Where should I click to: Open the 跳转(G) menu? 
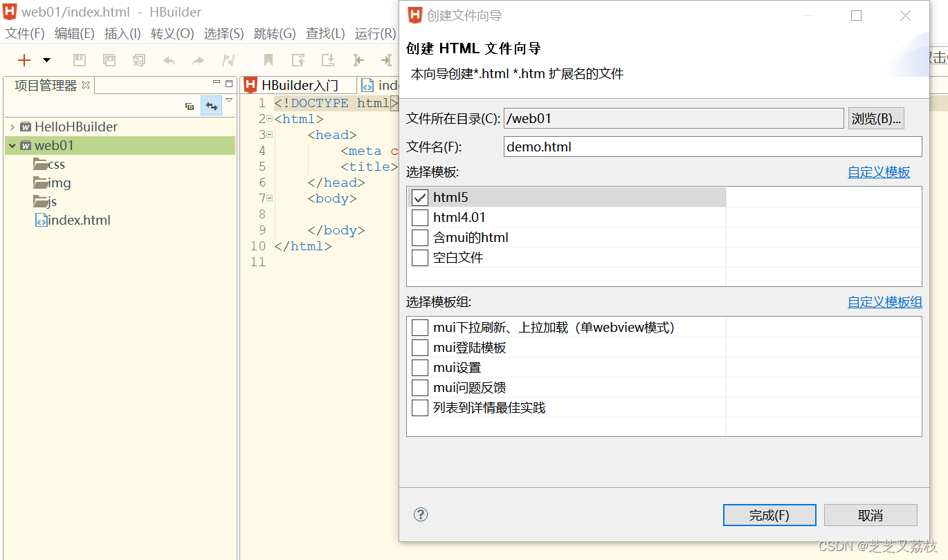click(x=275, y=34)
